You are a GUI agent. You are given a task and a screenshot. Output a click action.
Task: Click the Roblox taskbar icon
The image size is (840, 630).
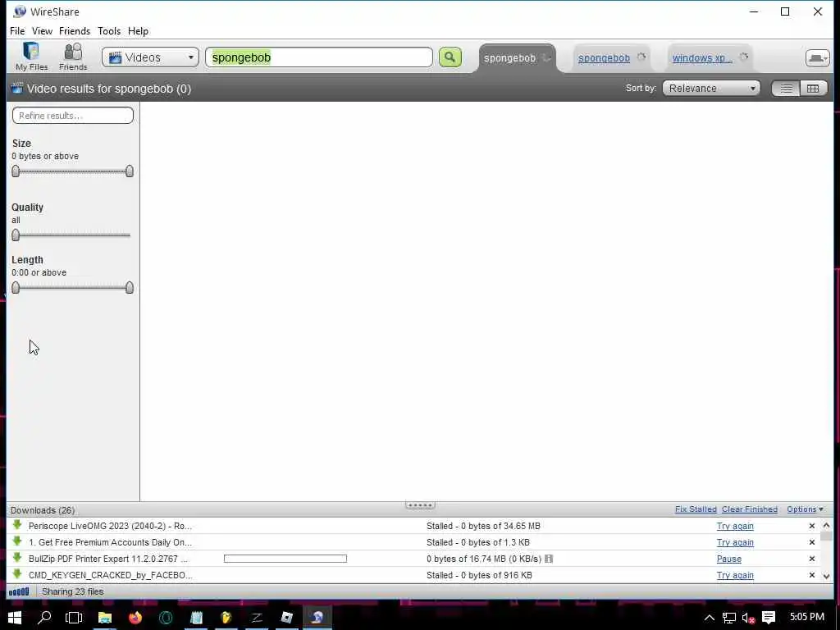coord(286,618)
